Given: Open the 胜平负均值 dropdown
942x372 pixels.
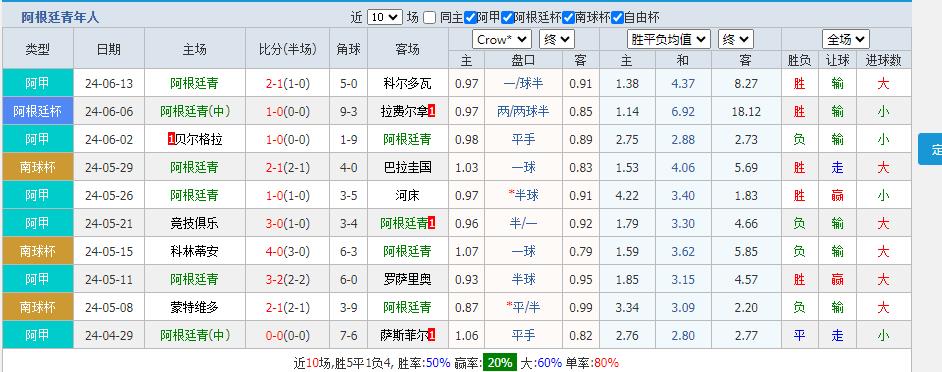Looking at the screenshot, I should coord(669,40).
